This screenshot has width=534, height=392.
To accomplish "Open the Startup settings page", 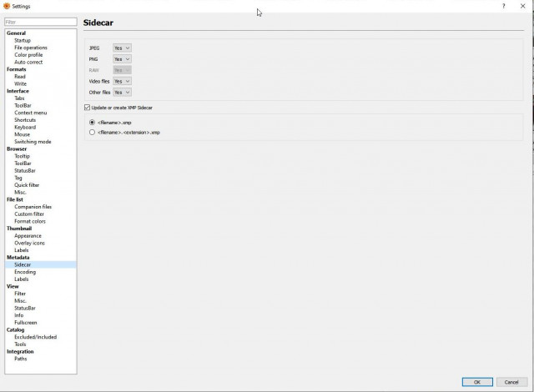I will [23, 41].
